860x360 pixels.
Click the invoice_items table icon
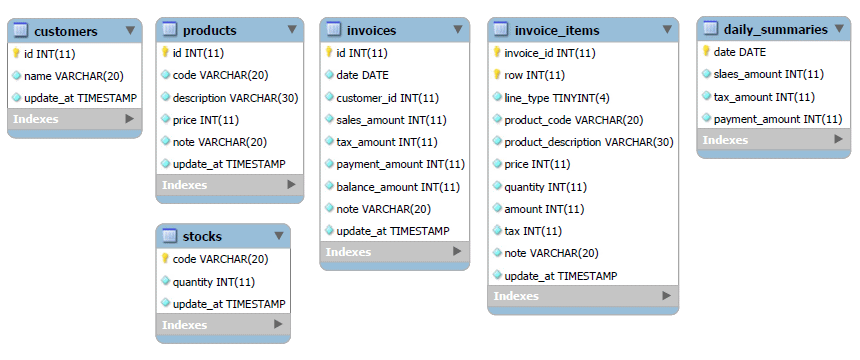pos(501,29)
